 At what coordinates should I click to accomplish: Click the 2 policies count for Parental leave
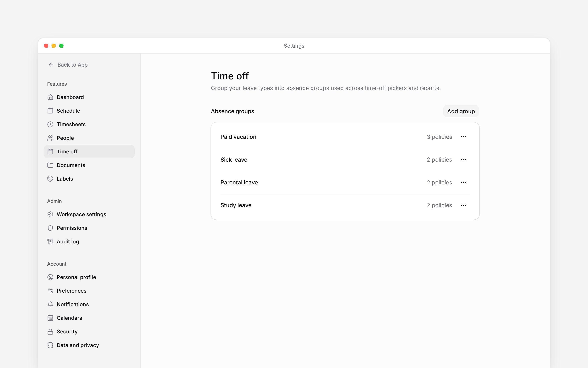click(439, 183)
